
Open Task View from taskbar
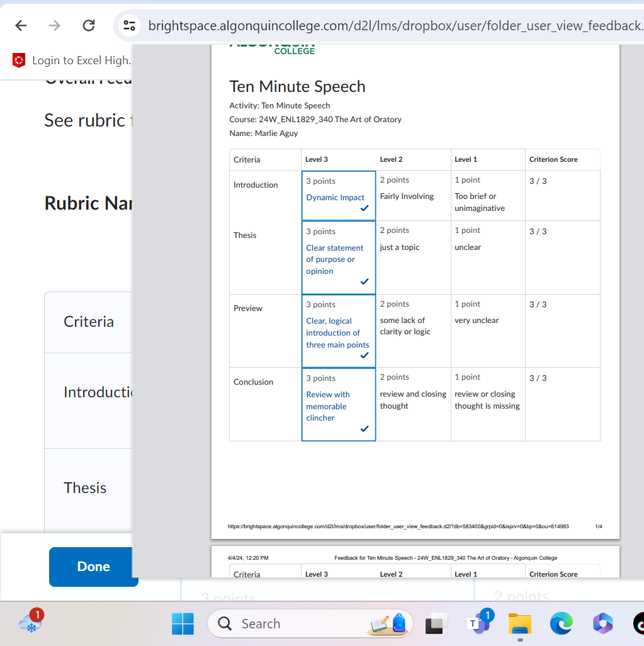pyautogui.click(x=436, y=624)
